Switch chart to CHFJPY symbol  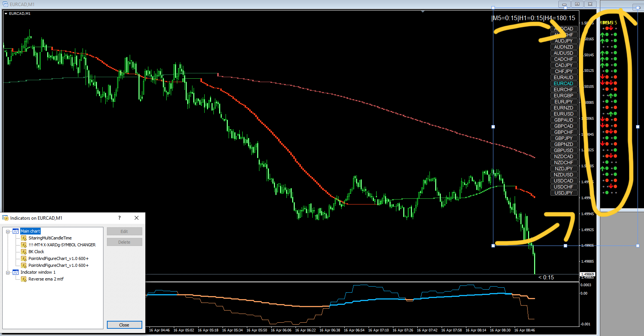click(x=564, y=71)
